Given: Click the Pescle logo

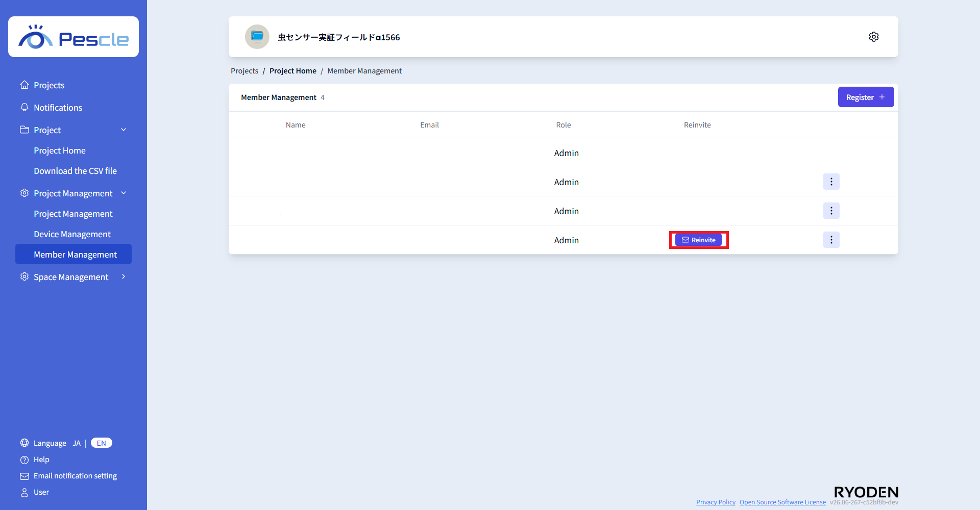Looking at the screenshot, I should [x=73, y=37].
